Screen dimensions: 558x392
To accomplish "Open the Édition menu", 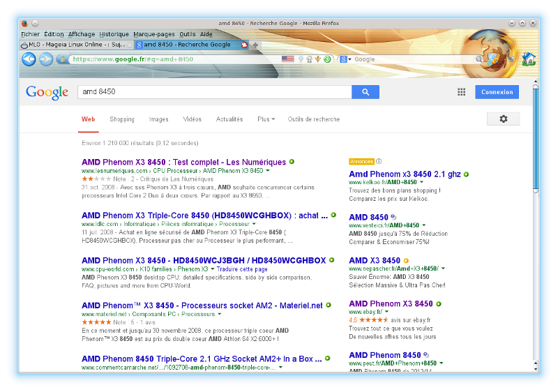I will tap(54, 34).
